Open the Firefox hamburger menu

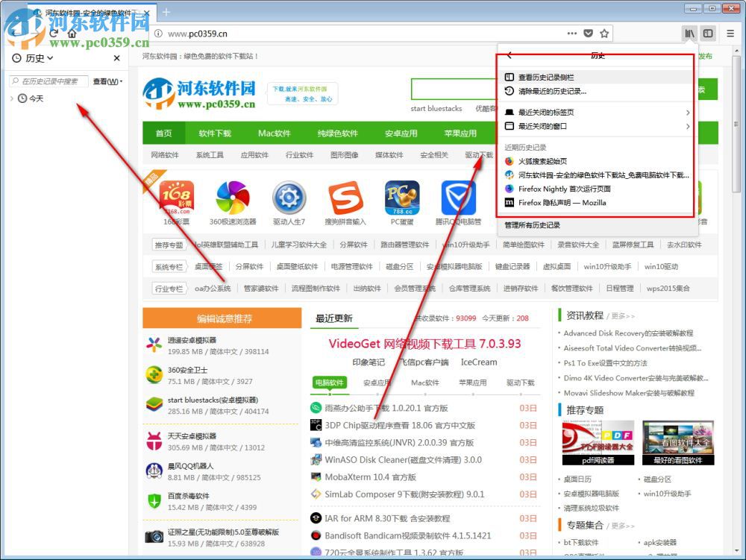[x=730, y=33]
